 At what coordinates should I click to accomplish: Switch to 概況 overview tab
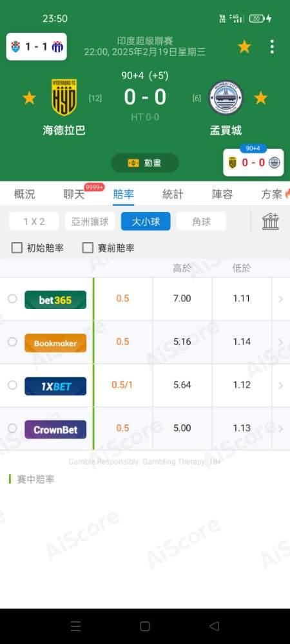(x=24, y=194)
